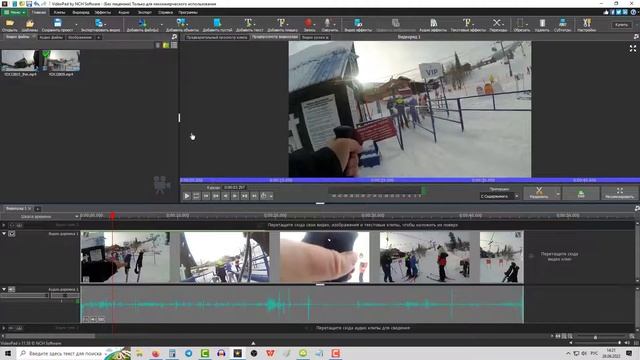Click the Add title icon
Image resolution: width=640 pixels, height=360 pixels.
pyautogui.click(x=281, y=22)
